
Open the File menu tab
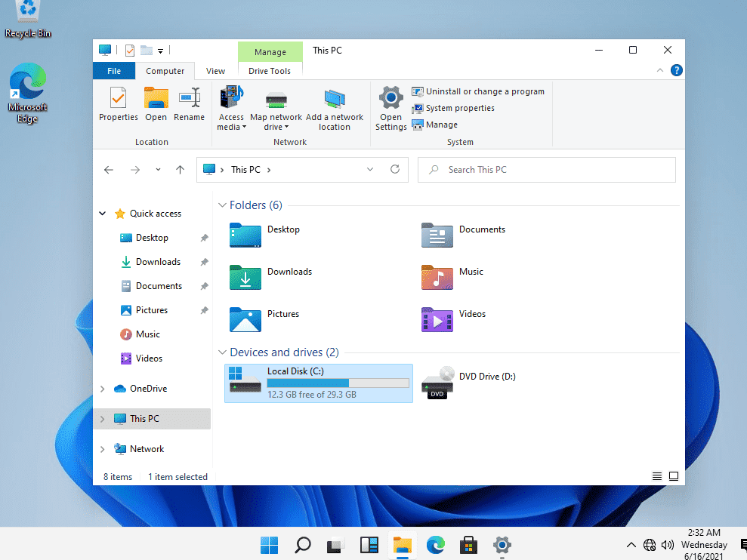[114, 71]
